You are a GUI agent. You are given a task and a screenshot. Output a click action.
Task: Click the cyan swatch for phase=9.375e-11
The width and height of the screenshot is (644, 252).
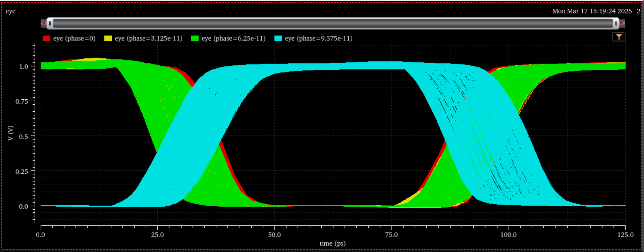278,38
